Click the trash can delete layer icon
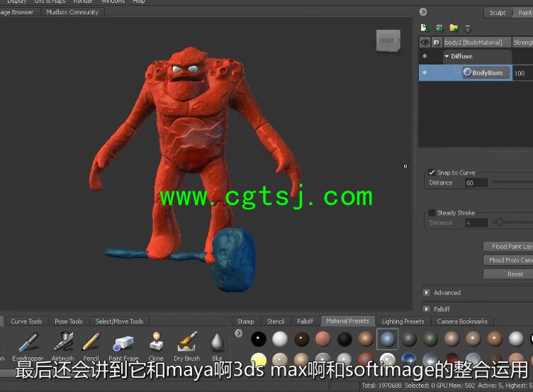The image size is (533, 392). 468,28
